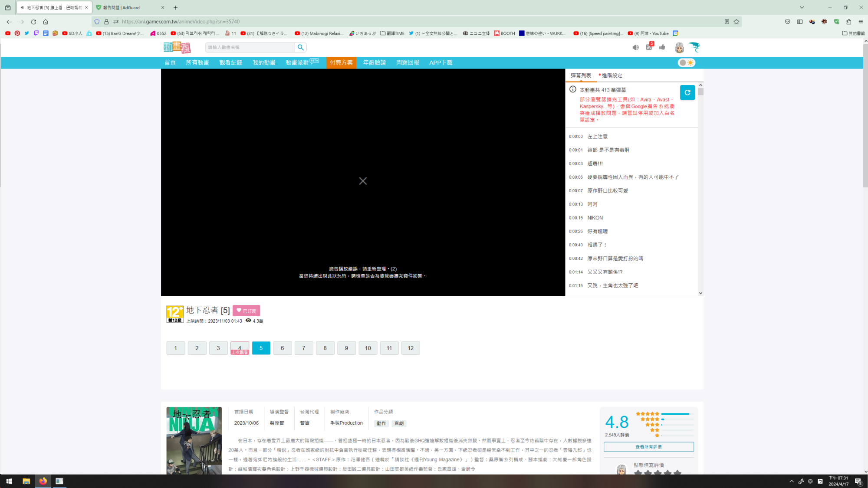868x488 pixels.
Task: Switch to the 進階設定 tab
Action: click(612, 75)
